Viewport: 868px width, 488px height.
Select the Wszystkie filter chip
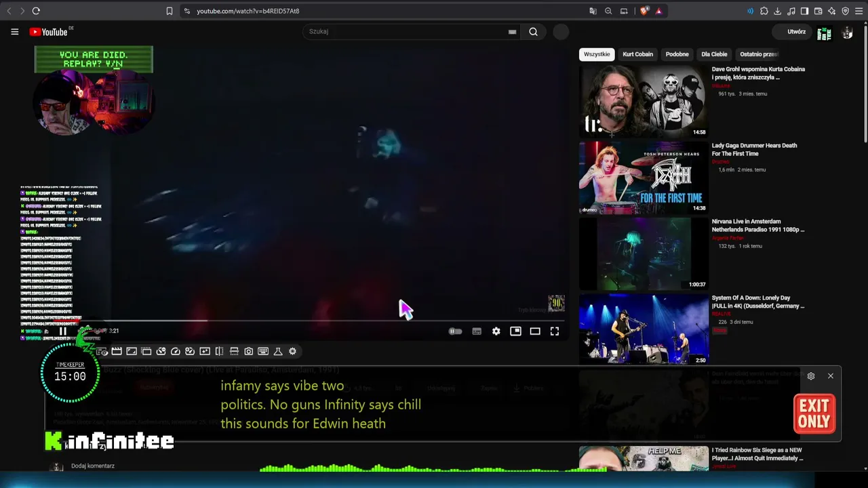[x=597, y=54]
